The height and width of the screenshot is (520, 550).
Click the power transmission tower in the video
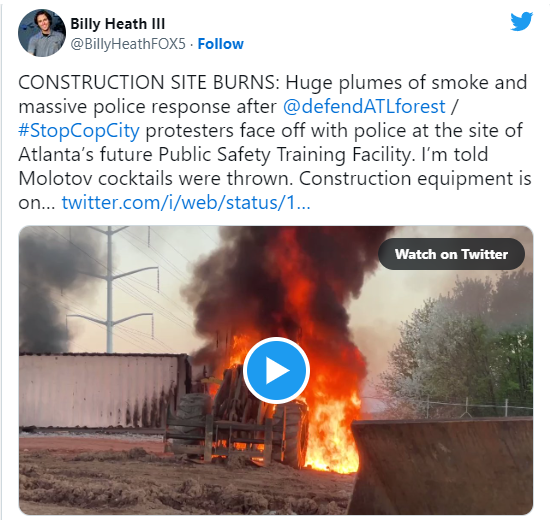click(110, 289)
